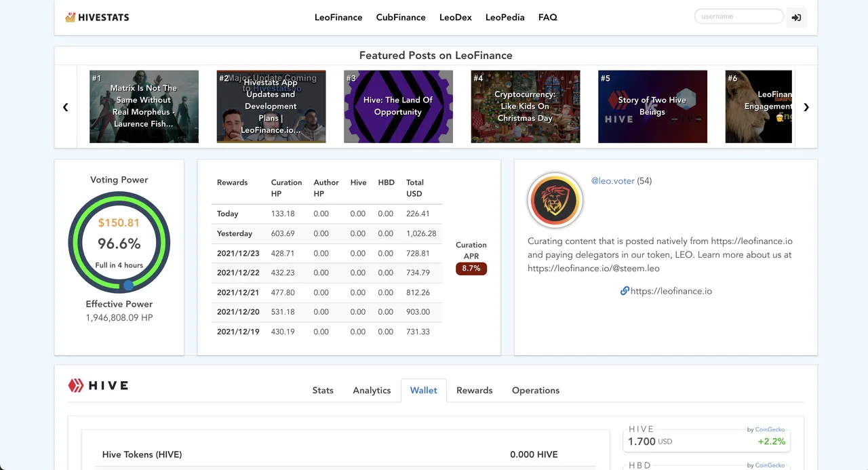Click the HIVE price 1.700 USD

[x=650, y=442]
